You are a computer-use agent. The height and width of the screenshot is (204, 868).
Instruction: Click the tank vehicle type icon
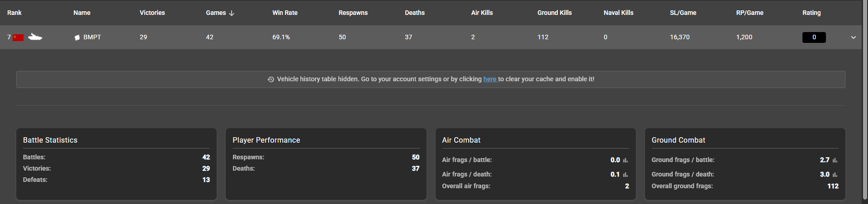click(35, 37)
